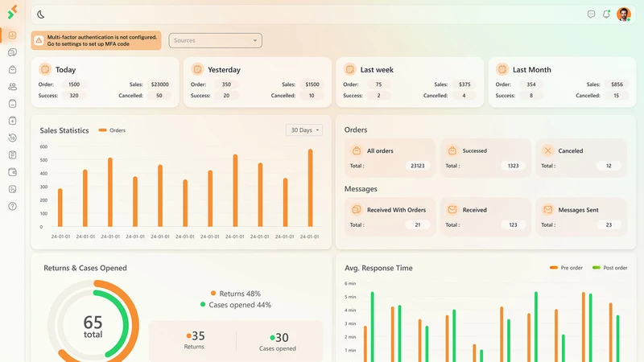Open the orders bag icon in sidebar

pyautogui.click(x=12, y=69)
